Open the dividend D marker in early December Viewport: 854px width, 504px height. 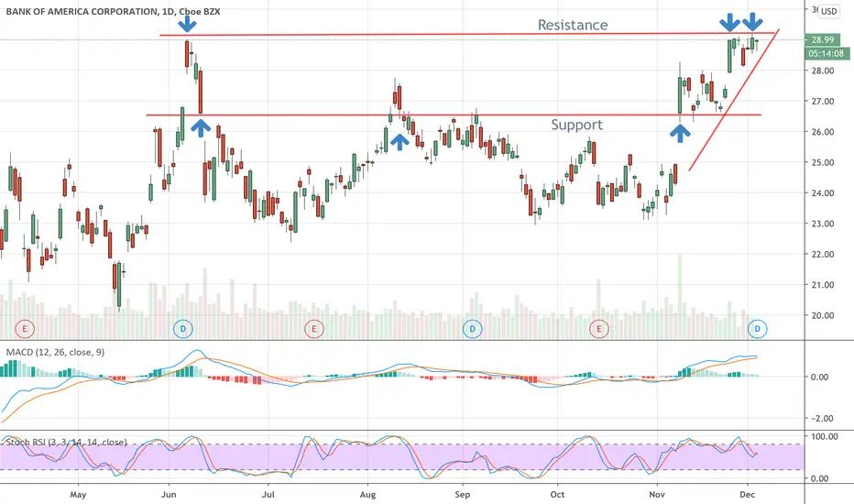point(757,329)
